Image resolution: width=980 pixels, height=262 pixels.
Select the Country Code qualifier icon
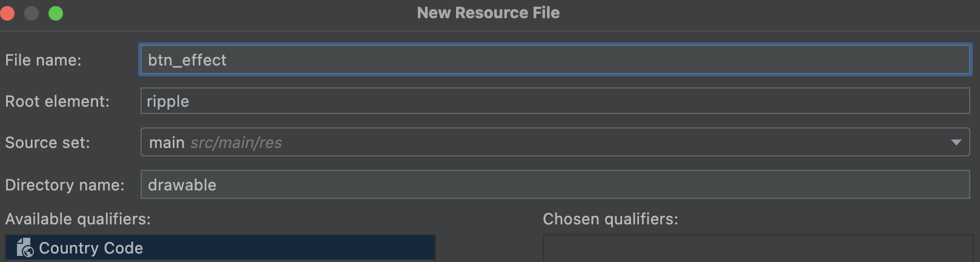25,247
